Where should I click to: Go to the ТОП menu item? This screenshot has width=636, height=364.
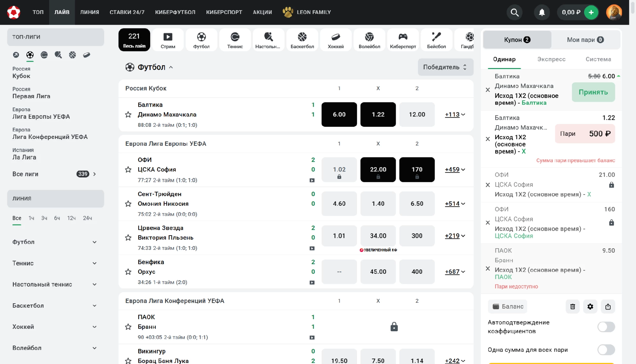pos(38,12)
